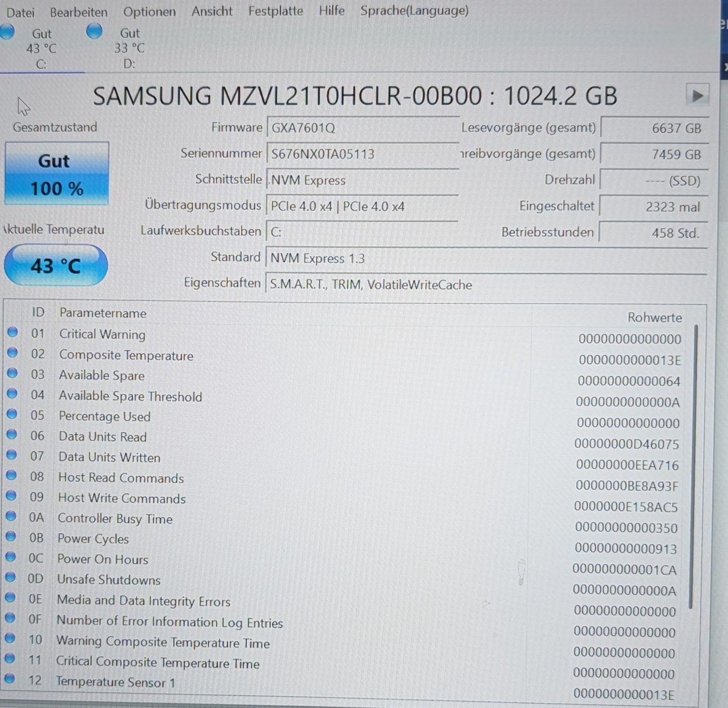This screenshot has width=728, height=708.
Task: Click status dot of Critical Warning row
Action: pyautogui.click(x=13, y=332)
